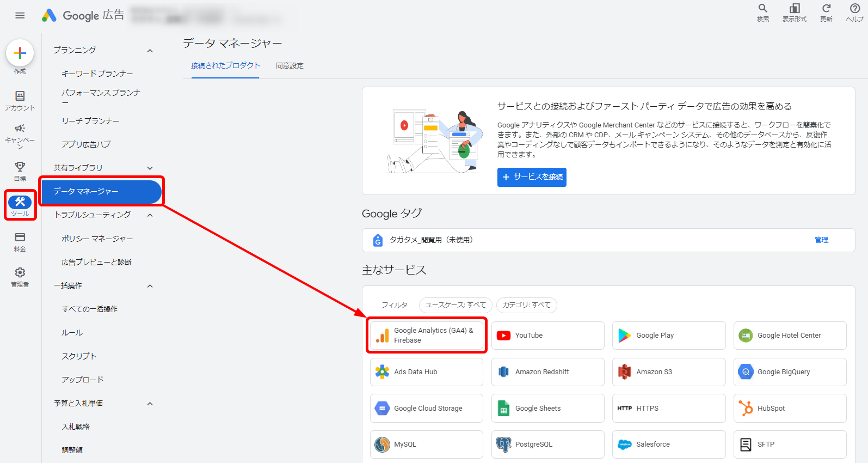Viewport: 868px width, 463px height.
Task: Select Amazon Redshift card
Action: 548,372
